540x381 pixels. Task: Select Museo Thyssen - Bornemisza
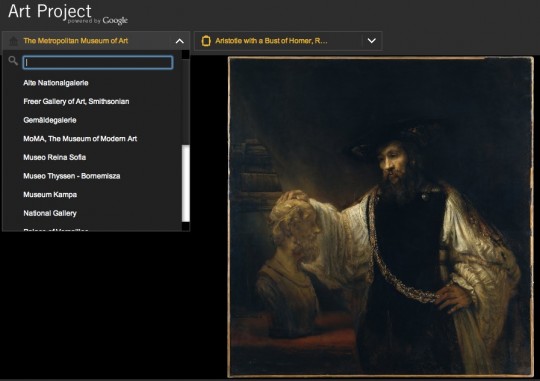tap(72, 176)
